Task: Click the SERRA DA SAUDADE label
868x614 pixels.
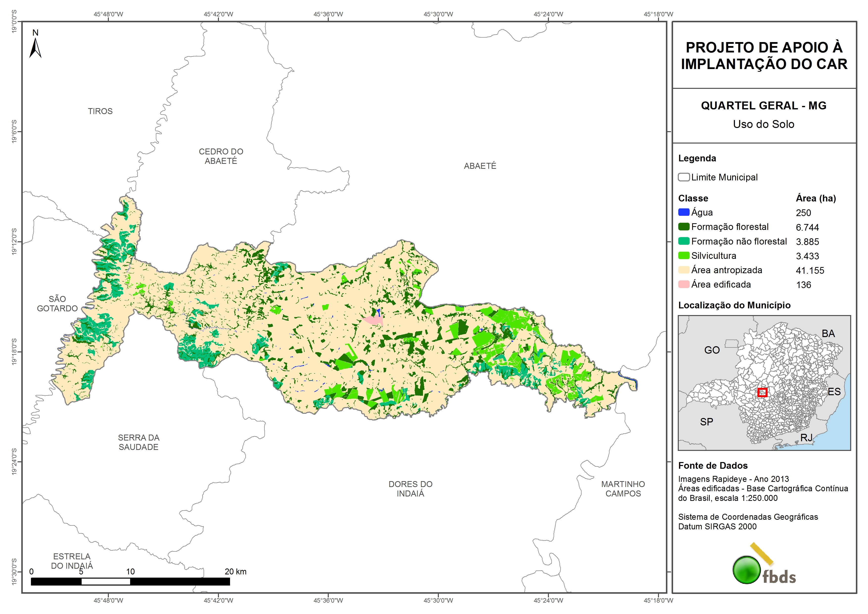Action: [138, 442]
